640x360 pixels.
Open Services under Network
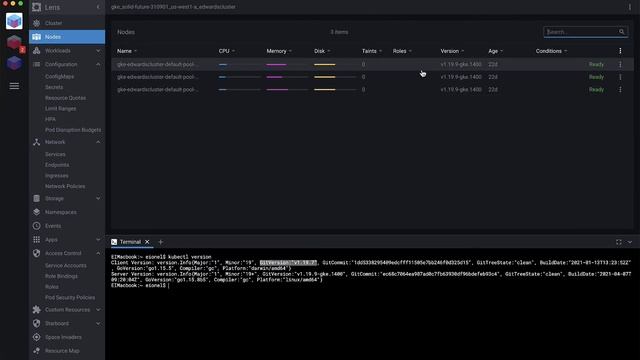tap(55, 154)
